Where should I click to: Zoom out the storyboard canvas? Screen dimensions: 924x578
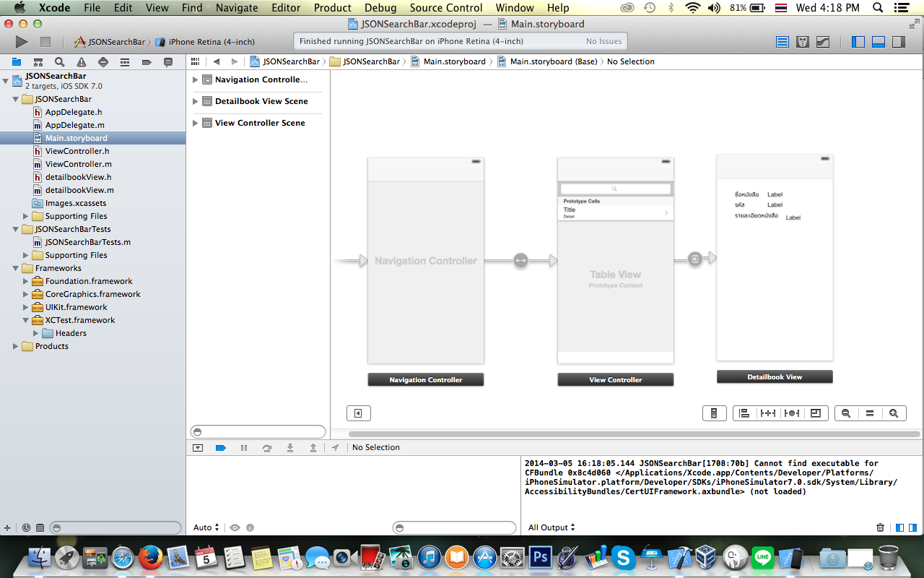pyautogui.click(x=846, y=413)
